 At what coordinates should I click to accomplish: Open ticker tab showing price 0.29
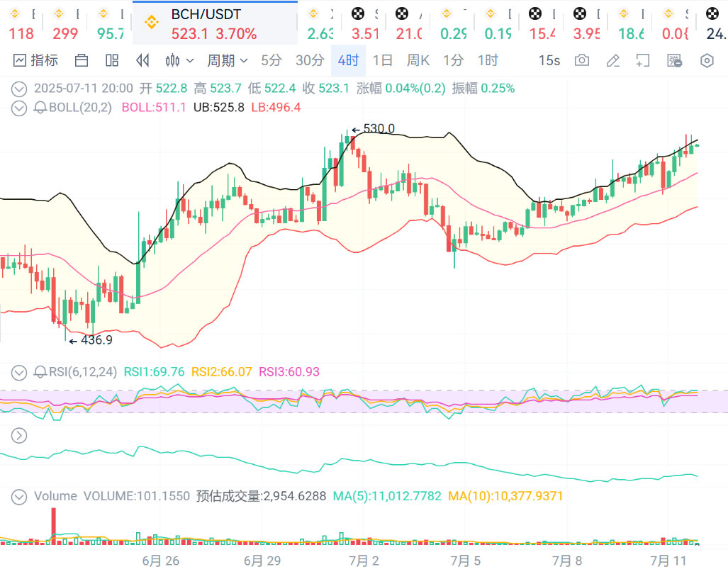pos(453,23)
